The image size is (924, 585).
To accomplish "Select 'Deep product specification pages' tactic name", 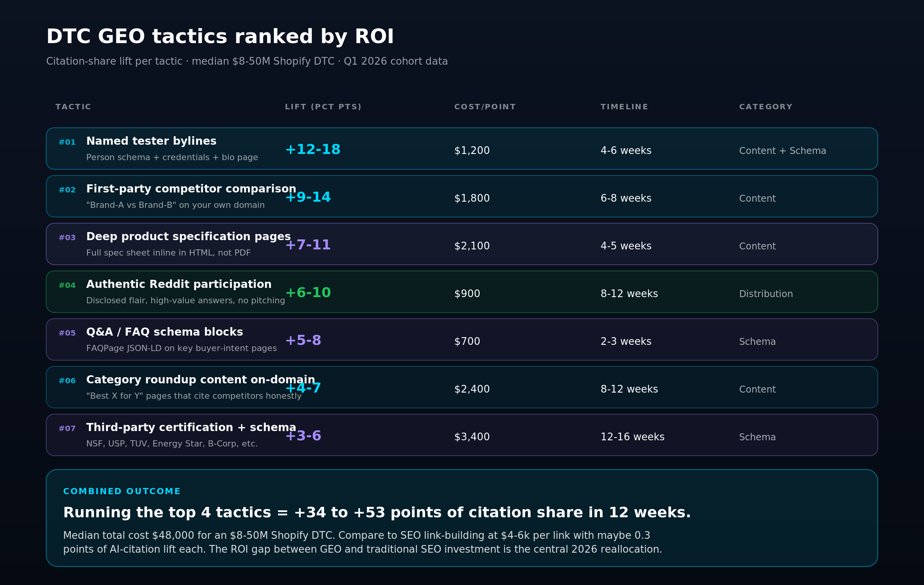I will coord(189,237).
